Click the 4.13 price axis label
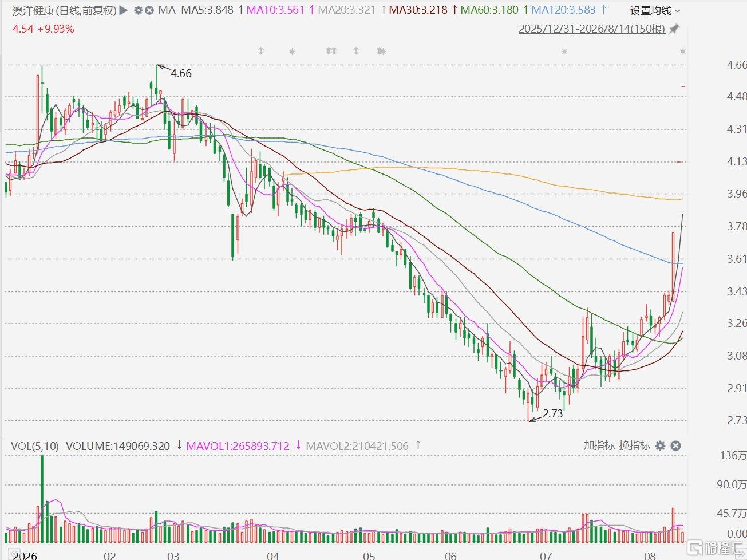The height and width of the screenshot is (560, 747). pos(737,161)
